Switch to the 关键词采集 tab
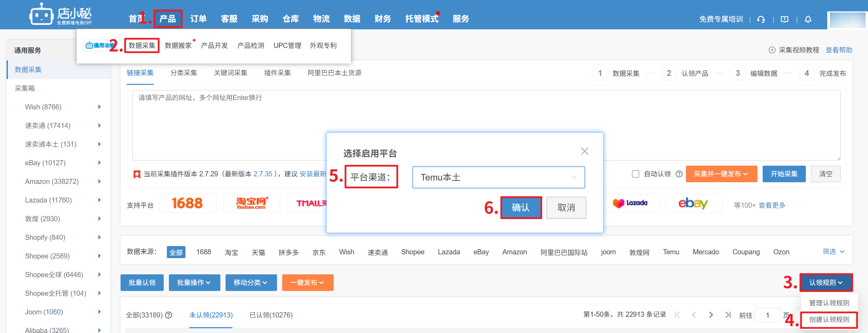This screenshot has width=868, height=333. 230,73
